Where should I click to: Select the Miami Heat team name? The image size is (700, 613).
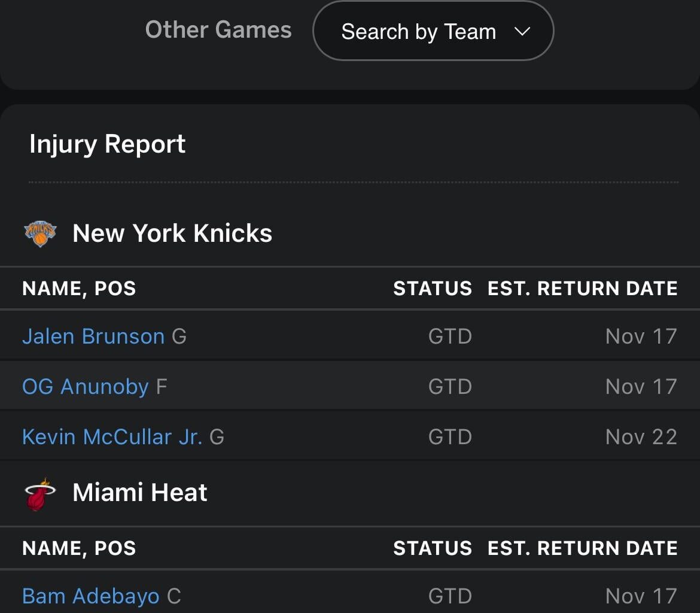[139, 492]
